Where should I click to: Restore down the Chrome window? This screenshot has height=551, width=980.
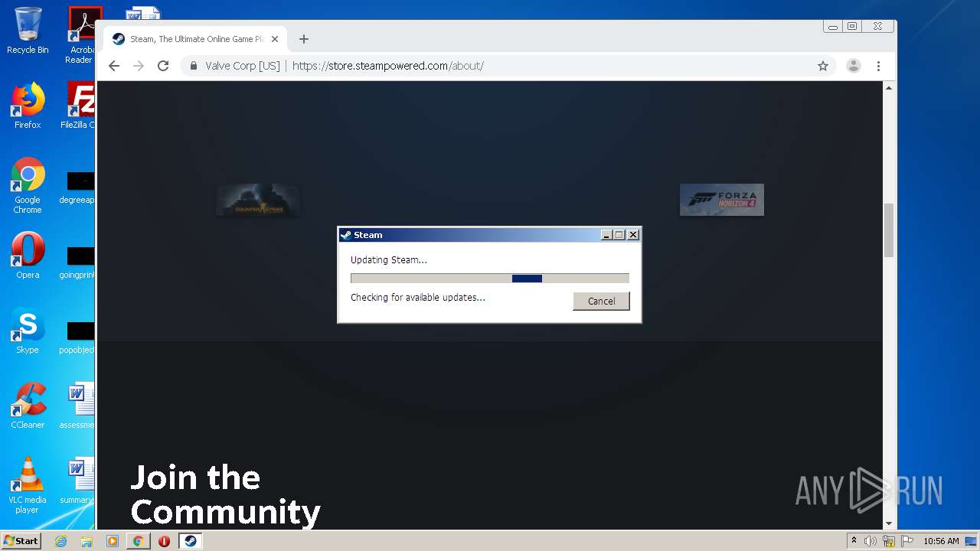[852, 27]
